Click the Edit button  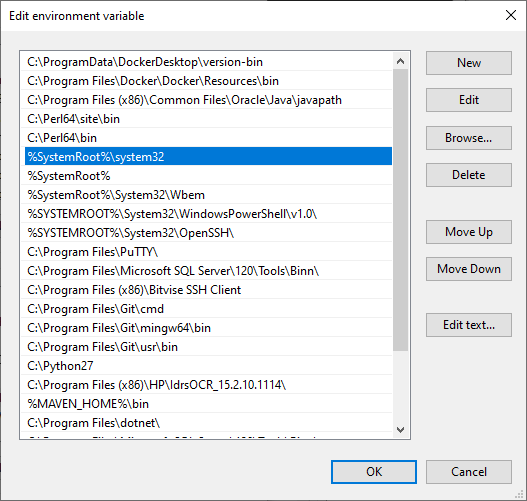coord(469,100)
